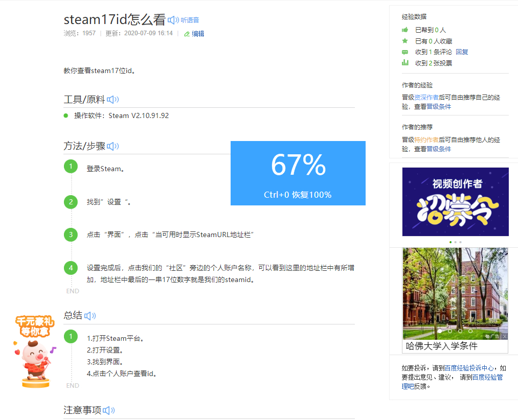Select the fourth dot on the Harvard photo
This screenshot has width=518, height=420.
(470, 331)
